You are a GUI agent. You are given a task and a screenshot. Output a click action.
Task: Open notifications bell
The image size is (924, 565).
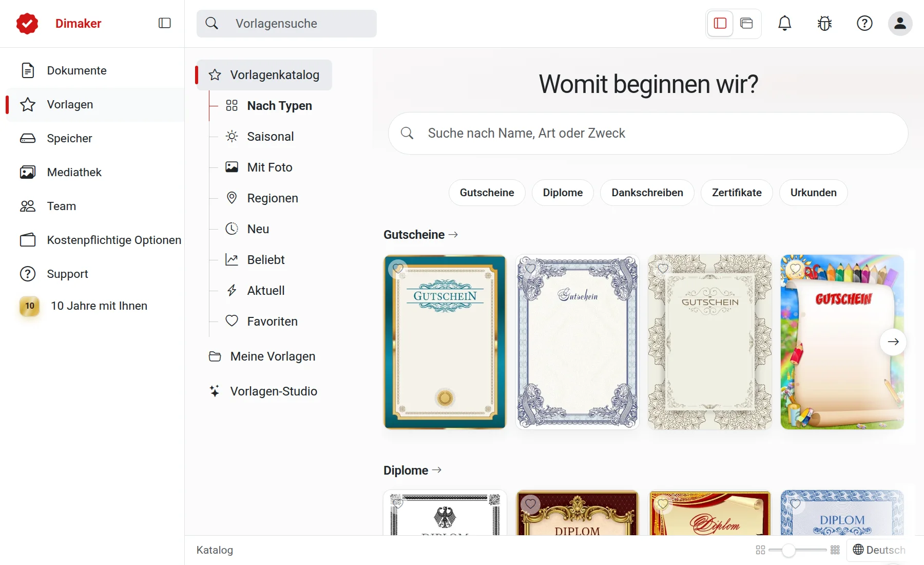[784, 23]
